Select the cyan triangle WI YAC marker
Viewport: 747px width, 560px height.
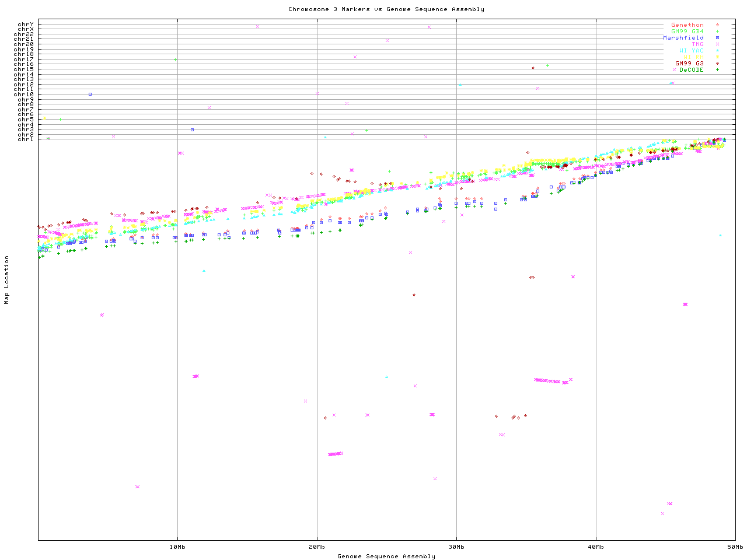717,51
